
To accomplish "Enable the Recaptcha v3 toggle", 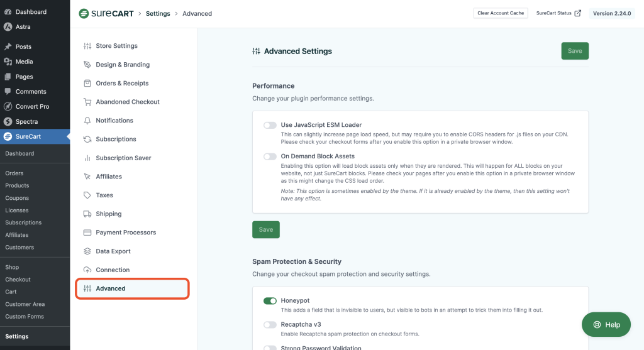I will tap(270, 325).
